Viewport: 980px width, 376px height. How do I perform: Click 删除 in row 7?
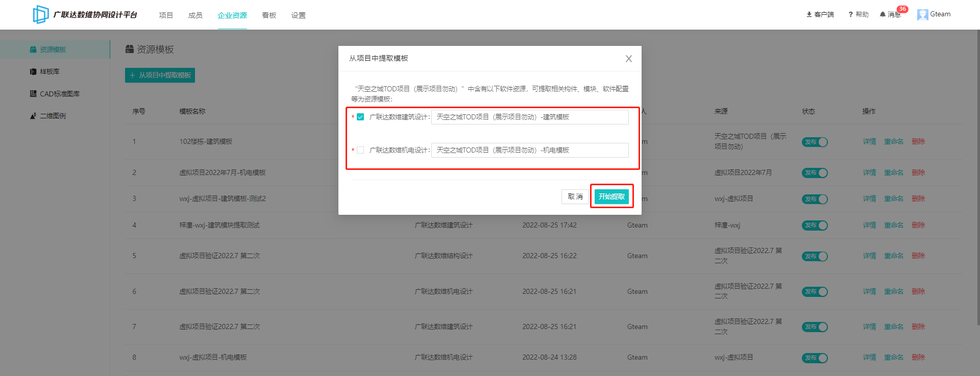[x=918, y=327]
